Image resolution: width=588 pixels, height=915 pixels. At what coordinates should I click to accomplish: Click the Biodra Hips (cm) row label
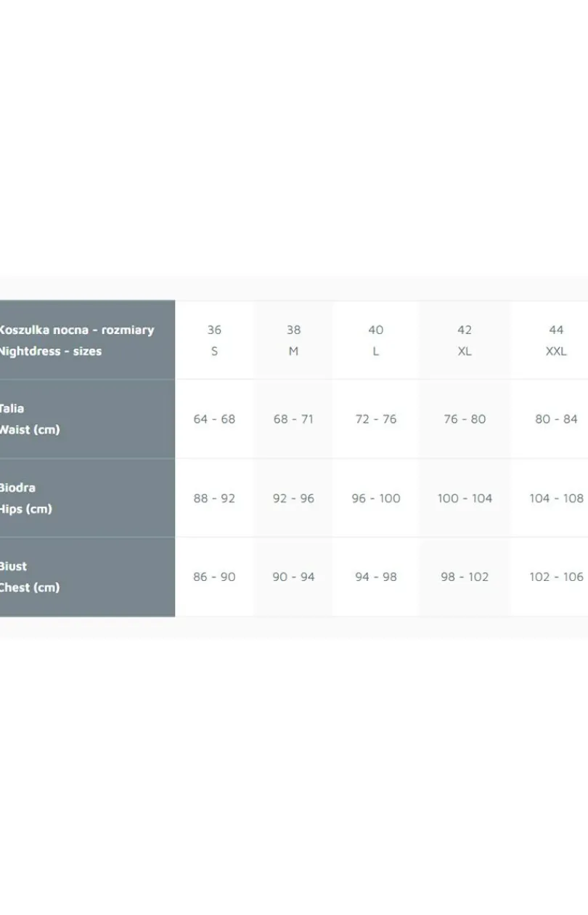point(87,498)
